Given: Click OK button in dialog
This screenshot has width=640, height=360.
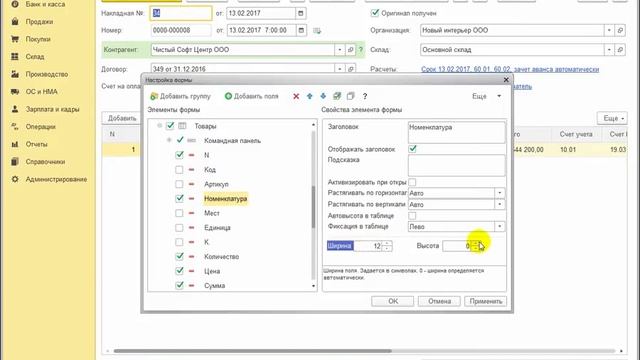Looking at the screenshot, I should click(393, 301).
